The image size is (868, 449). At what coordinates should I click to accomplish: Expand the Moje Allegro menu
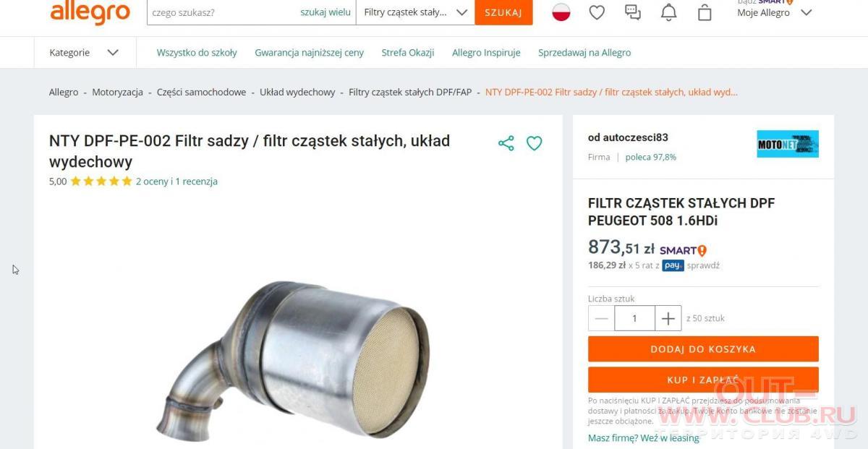coord(775,12)
